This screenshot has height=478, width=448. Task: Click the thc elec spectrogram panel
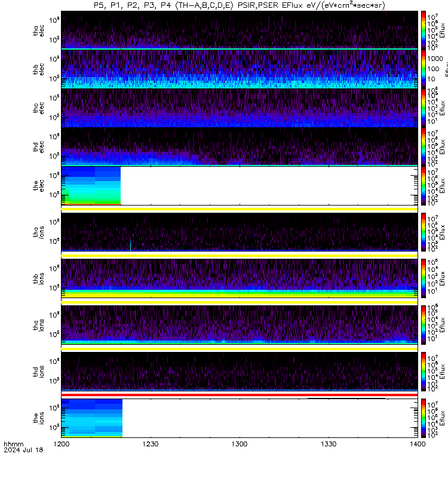click(x=240, y=108)
